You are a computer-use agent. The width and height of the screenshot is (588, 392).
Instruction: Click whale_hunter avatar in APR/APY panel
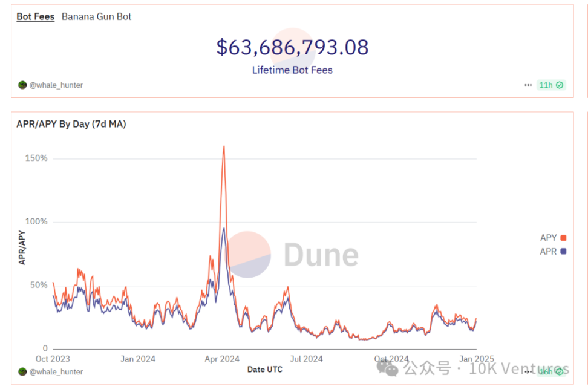[22, 372]
